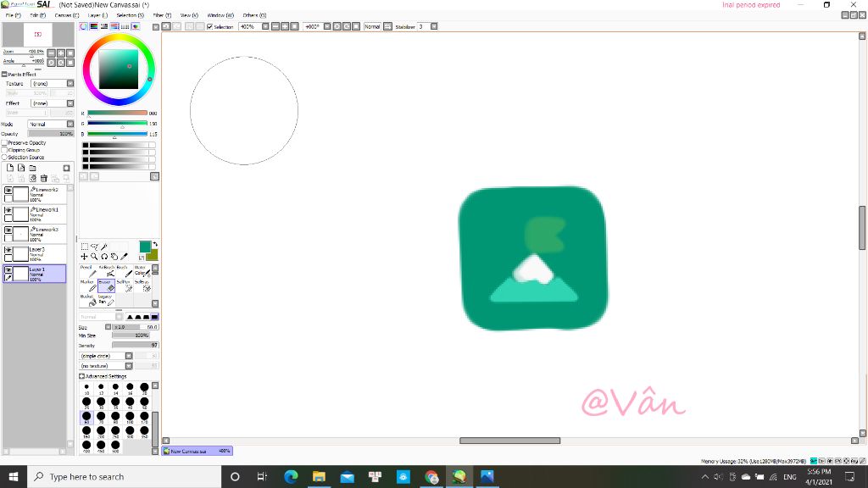Click the olive background color swatch

coord(153,255)
